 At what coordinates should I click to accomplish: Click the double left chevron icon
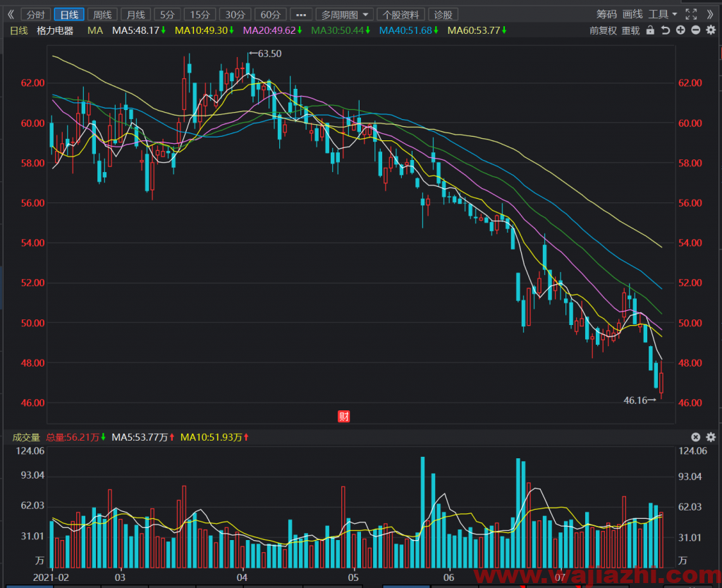tap(11, 15)
